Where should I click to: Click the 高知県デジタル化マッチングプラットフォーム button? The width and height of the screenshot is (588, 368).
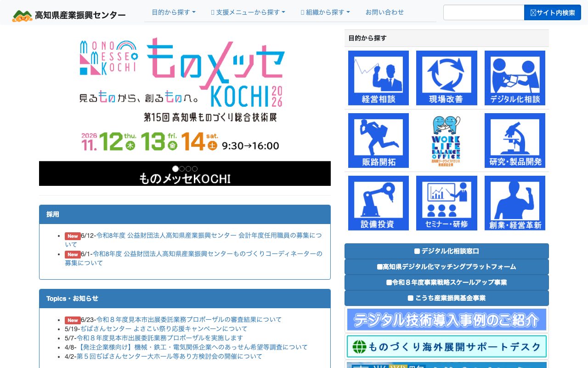tap(447, 267)
